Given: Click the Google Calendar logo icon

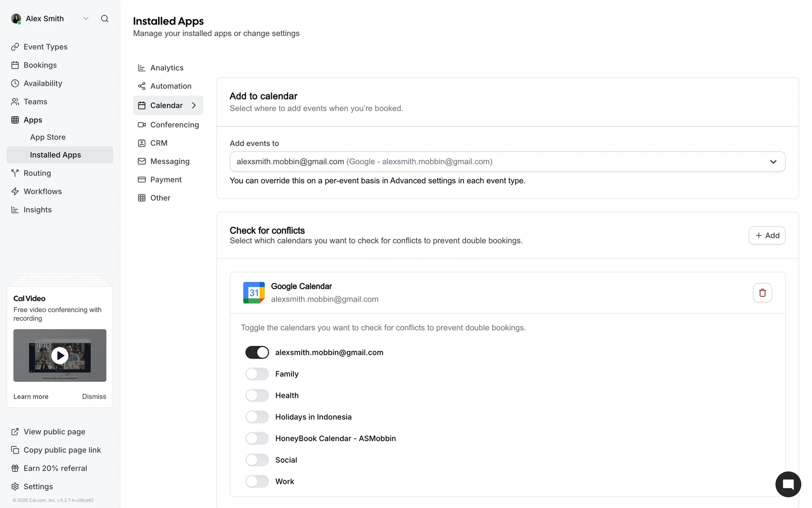Looking at the screenshot, I should click(254, 293).
